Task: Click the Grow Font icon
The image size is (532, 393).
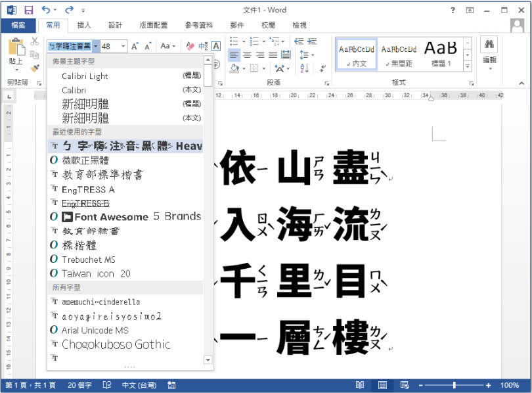Action: [x=135, y=46]
